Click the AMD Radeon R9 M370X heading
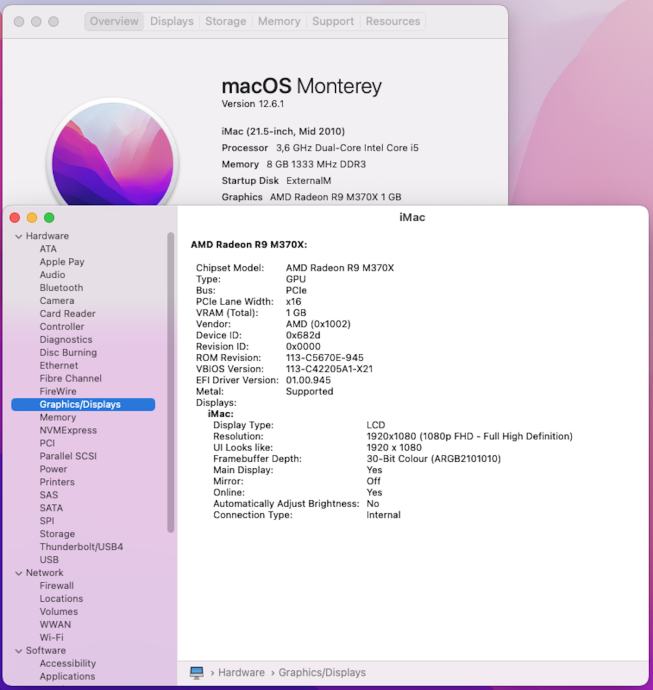 [249, 245]
